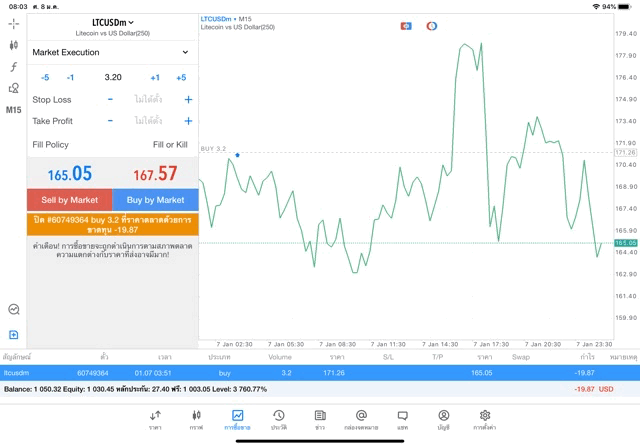The width and height of the screenshot is (640, 447).
Task: Change the M15 timeframe in sidebar
Action: (x=13, y=110)
